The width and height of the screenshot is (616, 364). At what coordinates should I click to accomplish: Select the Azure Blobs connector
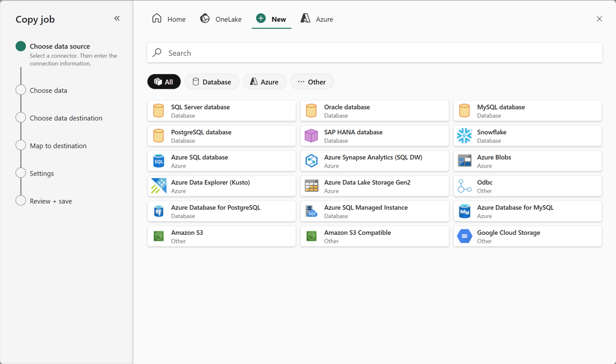tap(528, 161)
